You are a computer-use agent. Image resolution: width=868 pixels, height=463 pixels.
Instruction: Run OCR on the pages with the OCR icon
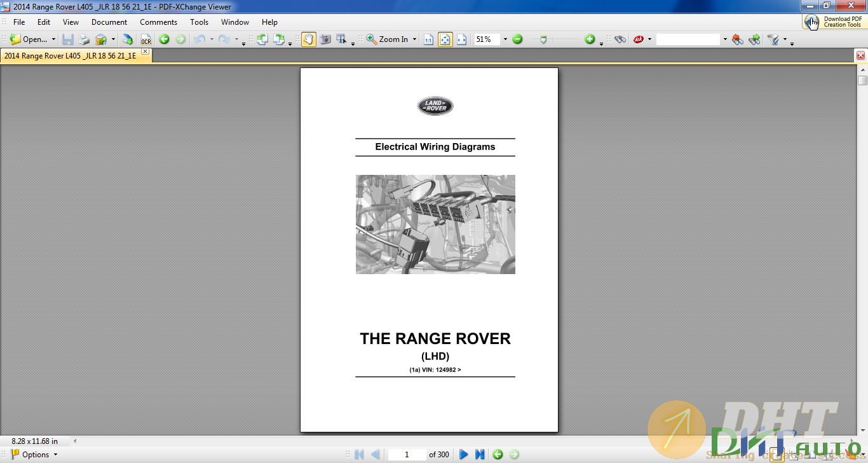coord(146,39)
